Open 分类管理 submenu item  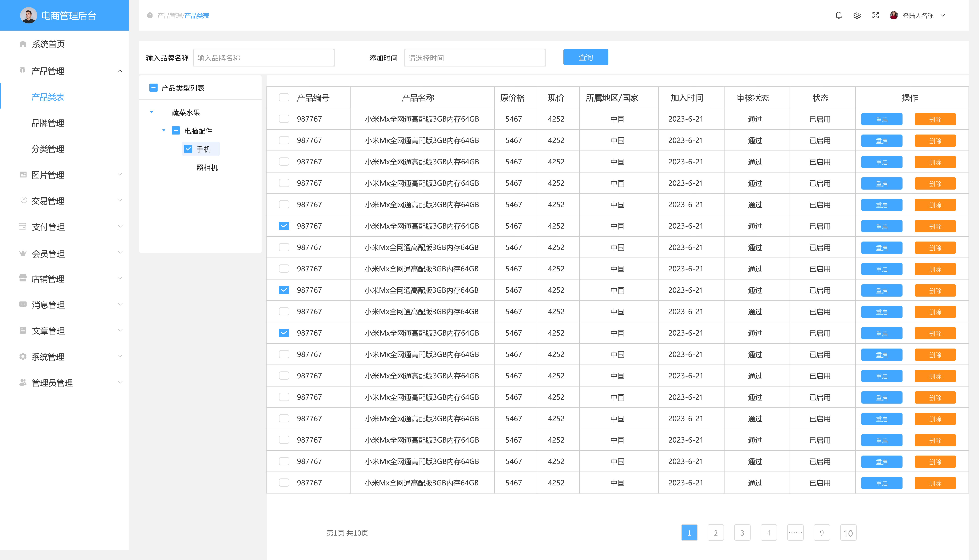pyautogui.click(x=48, y=149)
